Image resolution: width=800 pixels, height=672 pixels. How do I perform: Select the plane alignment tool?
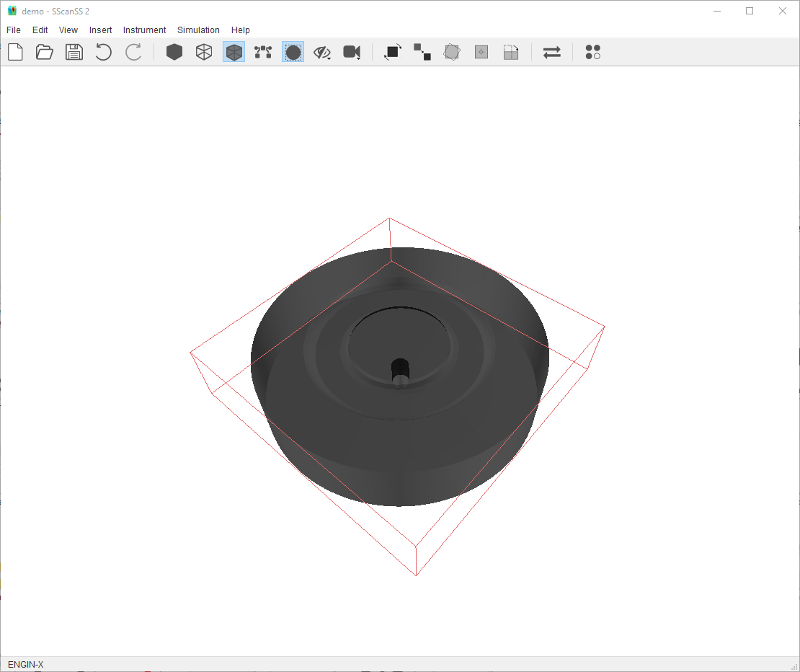pos(511,52)
